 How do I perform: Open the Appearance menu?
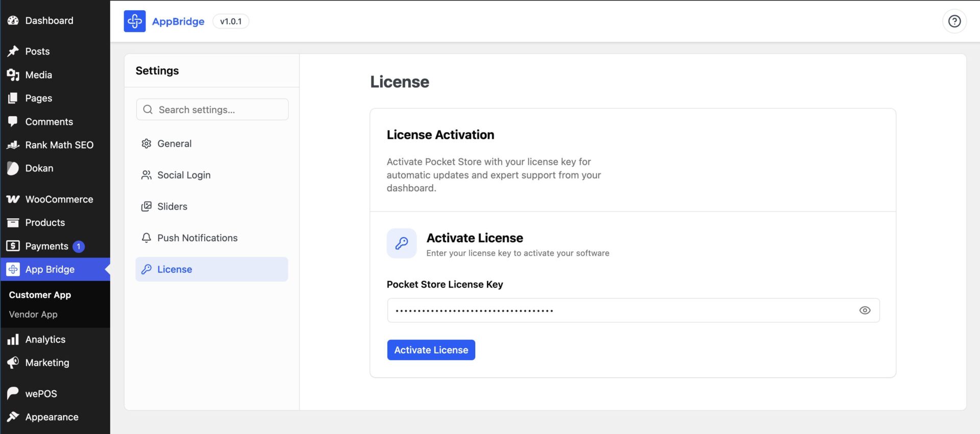55,417
